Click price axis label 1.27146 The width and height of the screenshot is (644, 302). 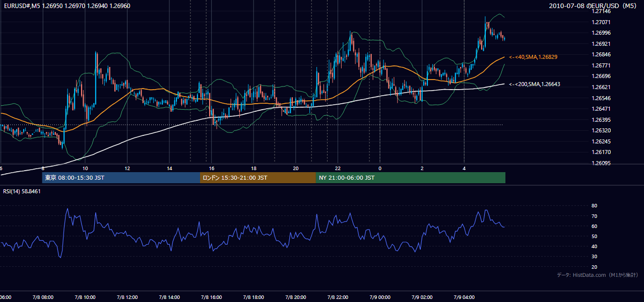click(x=601, y=11)
